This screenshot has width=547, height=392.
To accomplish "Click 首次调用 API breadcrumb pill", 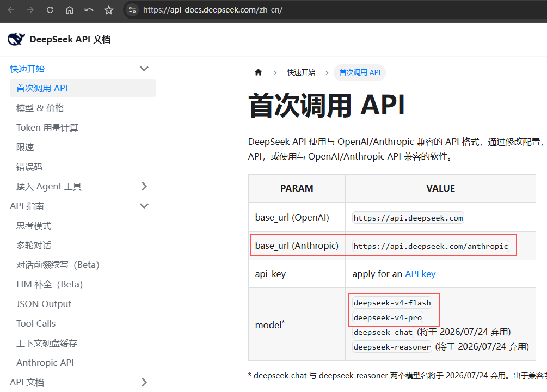I will click(360, 72).
